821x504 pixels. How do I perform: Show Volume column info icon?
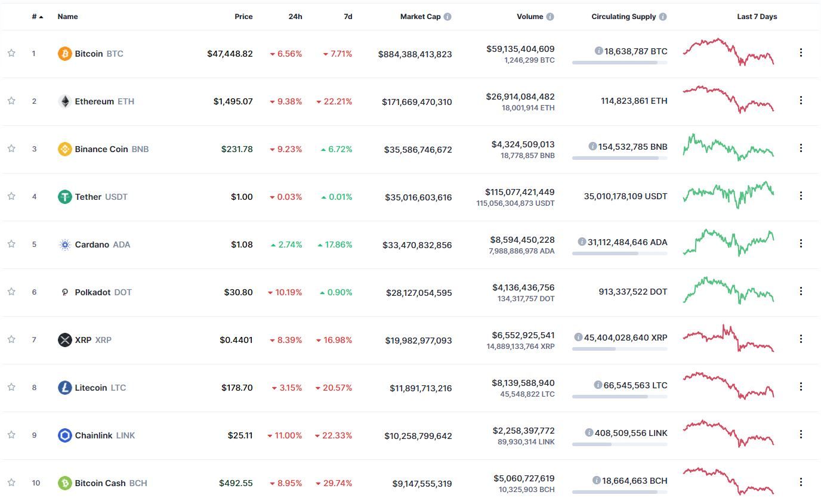550,17
